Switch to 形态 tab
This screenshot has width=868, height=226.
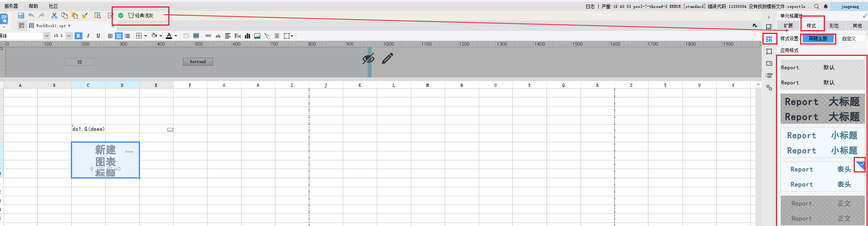[834, 26]
